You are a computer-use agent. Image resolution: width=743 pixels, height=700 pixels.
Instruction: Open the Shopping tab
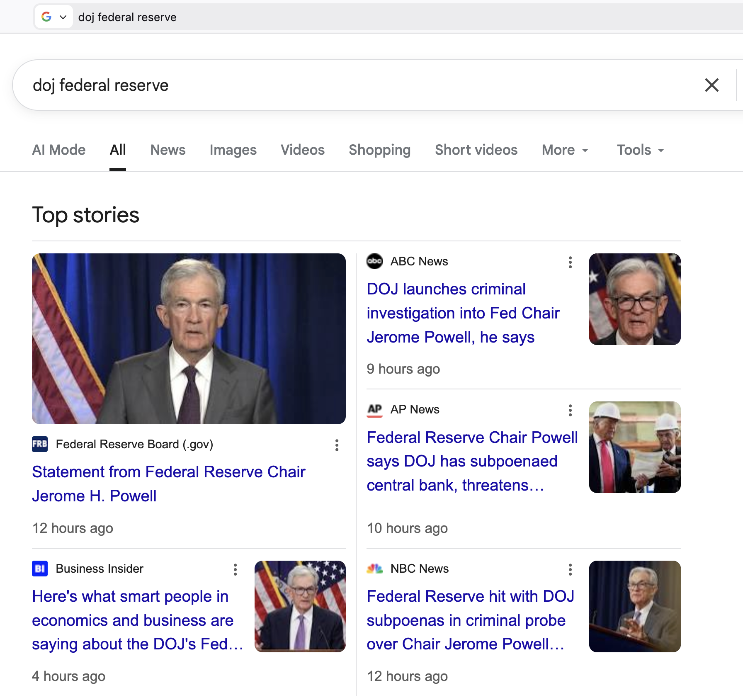point(380,150)
